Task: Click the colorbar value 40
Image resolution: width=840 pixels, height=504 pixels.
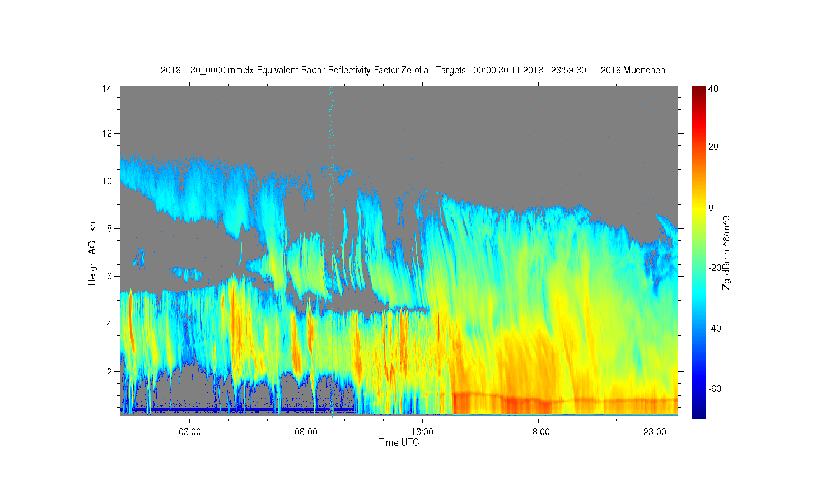Action: click(x=713, y=88)
